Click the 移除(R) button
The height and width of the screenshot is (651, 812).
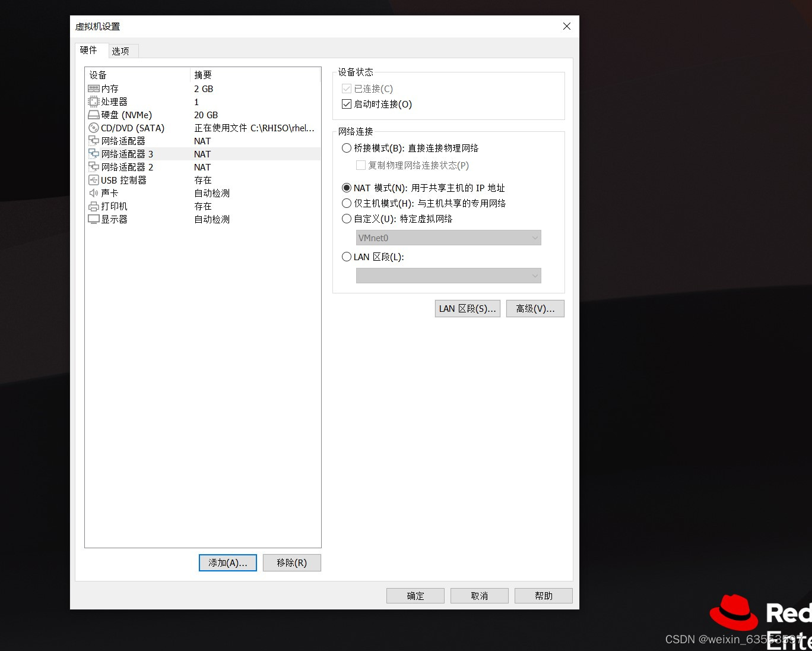tap(292, 562)
